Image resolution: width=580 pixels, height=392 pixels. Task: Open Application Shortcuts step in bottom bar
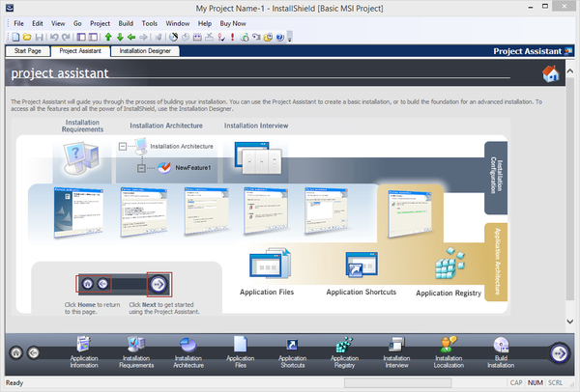coord(292,352)
